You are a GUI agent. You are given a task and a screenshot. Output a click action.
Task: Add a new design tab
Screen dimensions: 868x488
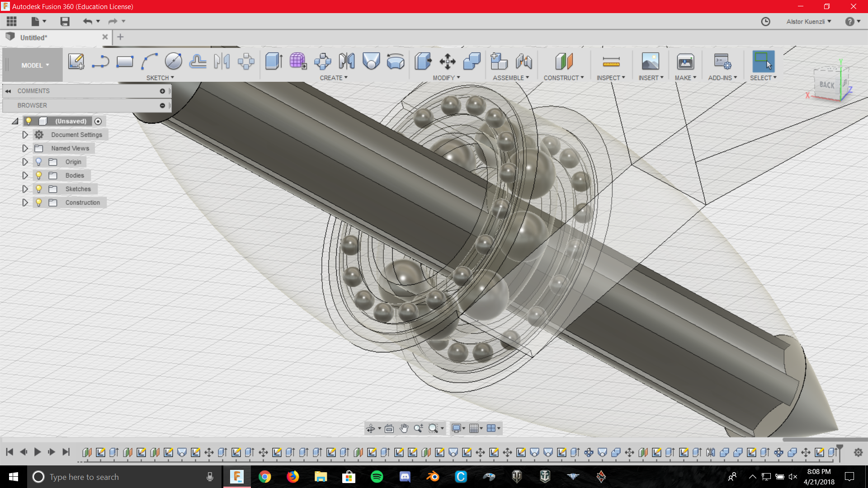click(120, 37)
